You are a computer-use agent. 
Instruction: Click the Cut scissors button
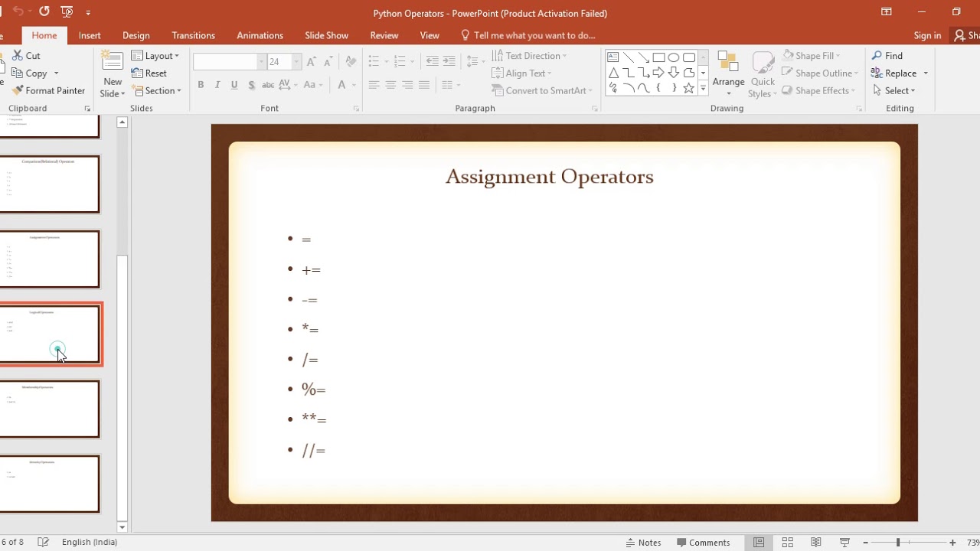pos(26,56)
